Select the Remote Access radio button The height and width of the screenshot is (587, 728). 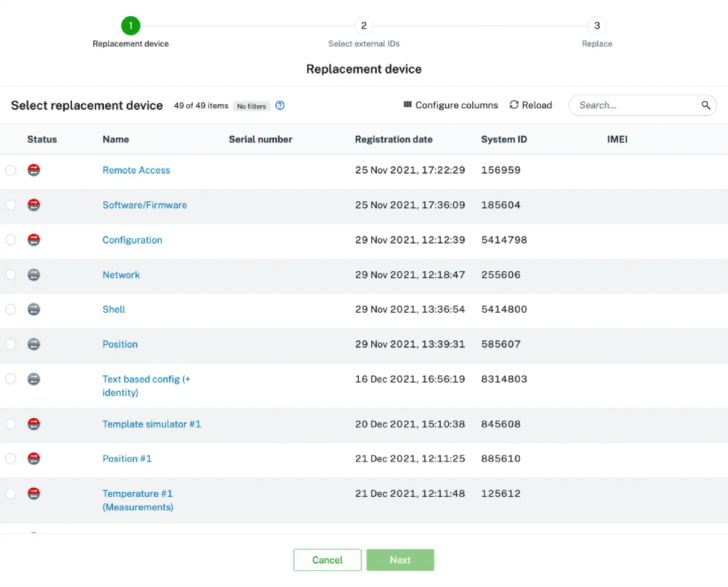click(11, 170)
